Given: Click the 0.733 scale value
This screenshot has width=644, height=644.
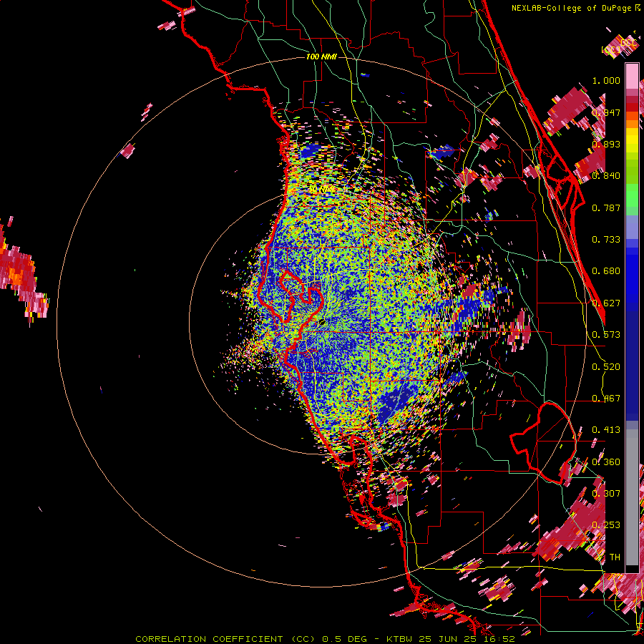Looking at the screenshot, I should [606, 240].
